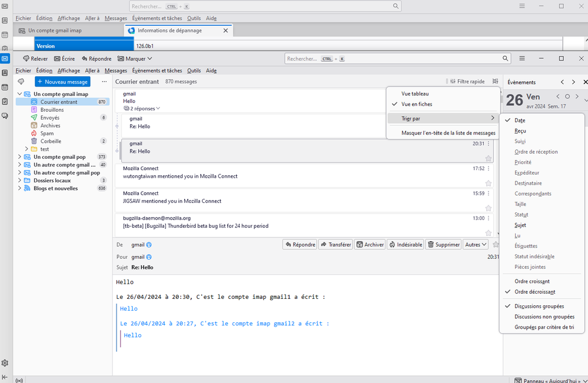Expand the 2 réponses thread
This screenshot has height=383, width=588.
(142, 108)
